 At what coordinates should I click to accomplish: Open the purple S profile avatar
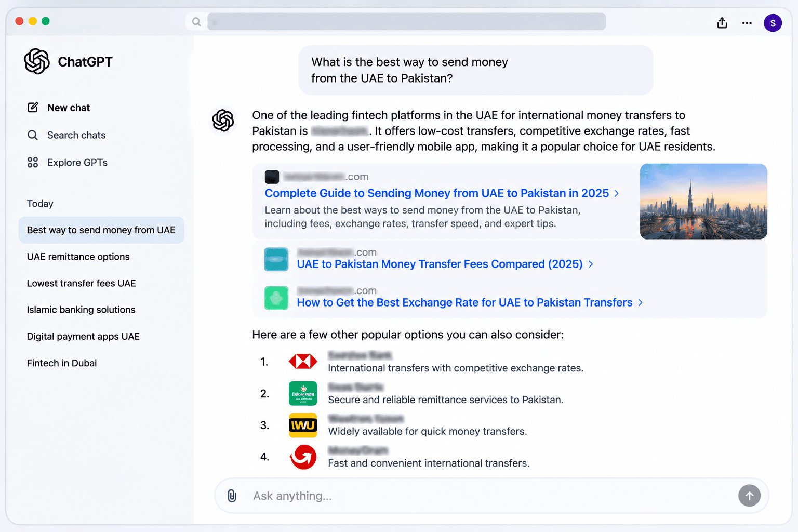coord(773,23)
